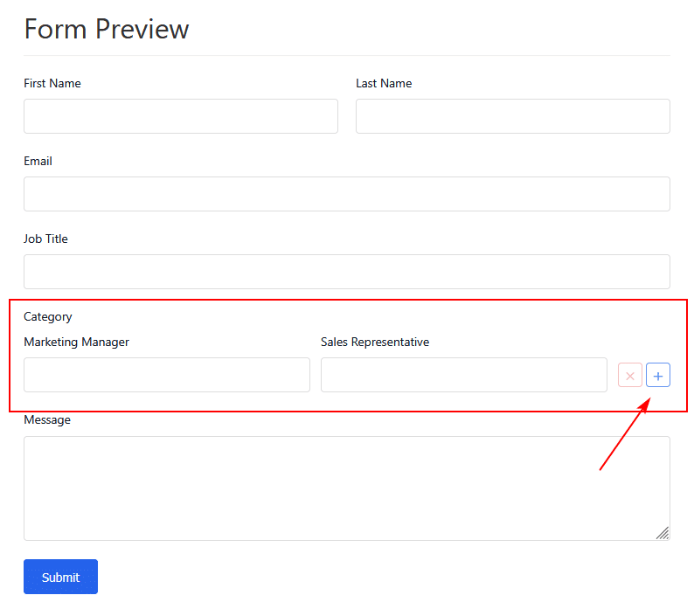Focus the First Name input field
694x616 pixels.
pyautogui.click(x=180, y=116)
